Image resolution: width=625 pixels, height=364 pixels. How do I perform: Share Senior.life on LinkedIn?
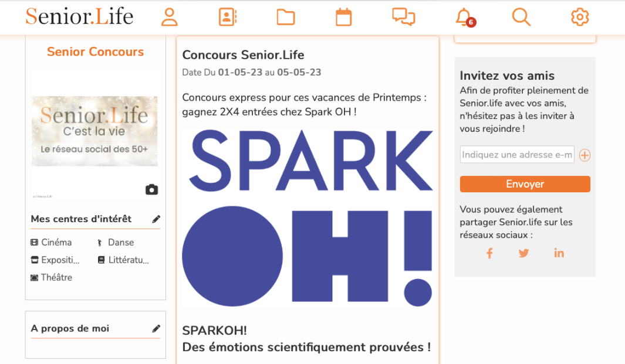[559, 253]
